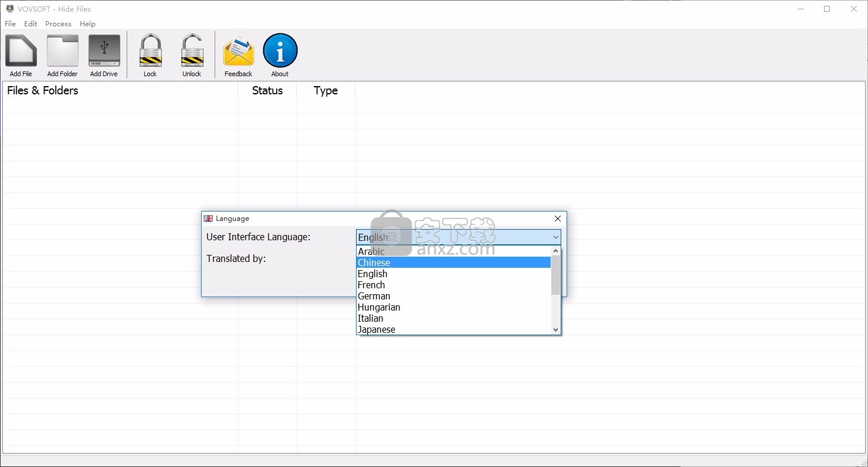868x467 pixels.
Task: Click the Files & Folders column header
Action: [120, 90]
